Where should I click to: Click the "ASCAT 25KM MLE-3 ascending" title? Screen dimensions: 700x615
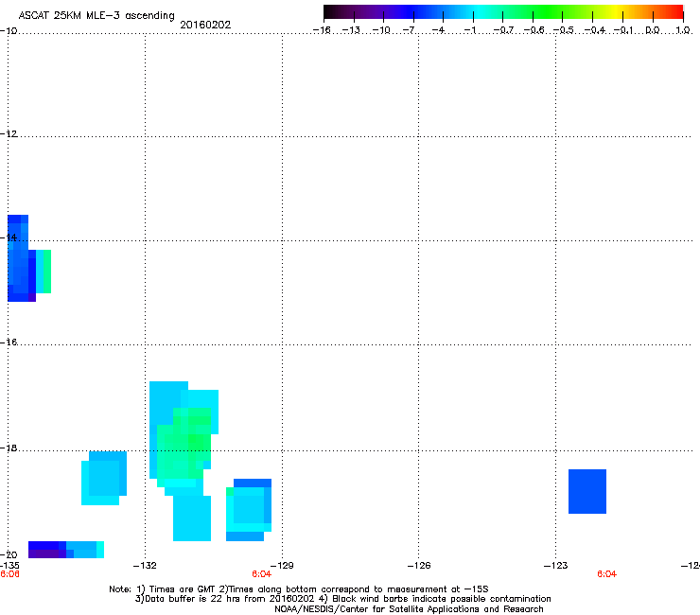(96, 15)
